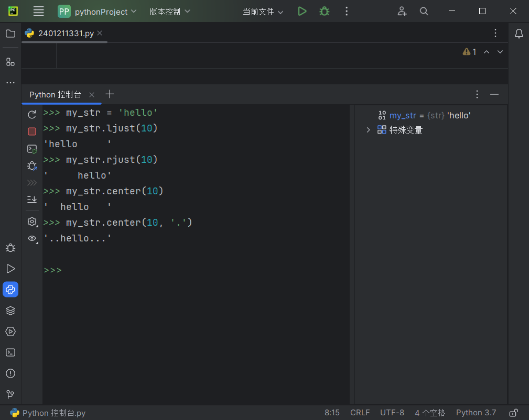
Task: Click the PyCharm logo icon
Action: (x=13, y=11)
